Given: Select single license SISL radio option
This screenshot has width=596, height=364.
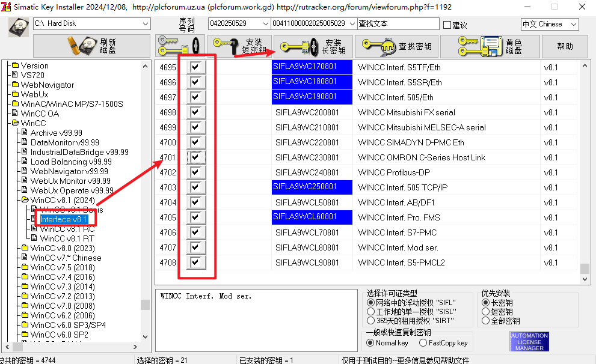Looking at the screenshot, I should coord(370,311).
